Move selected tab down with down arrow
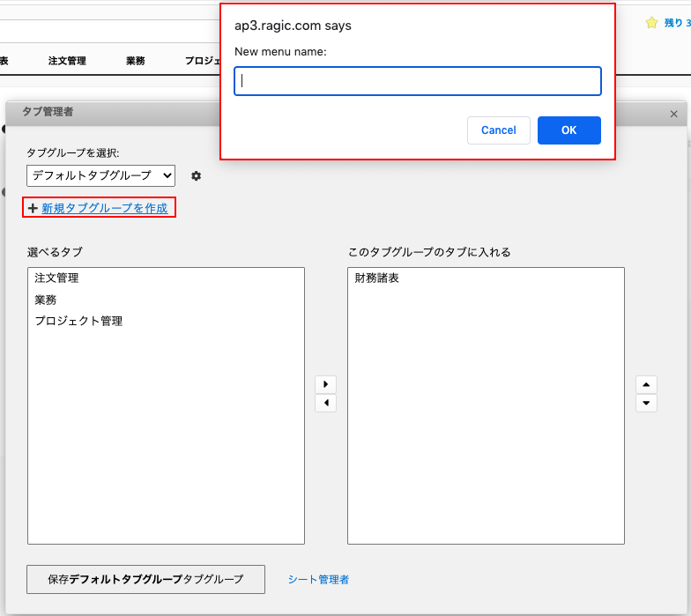 pos(646,403)
